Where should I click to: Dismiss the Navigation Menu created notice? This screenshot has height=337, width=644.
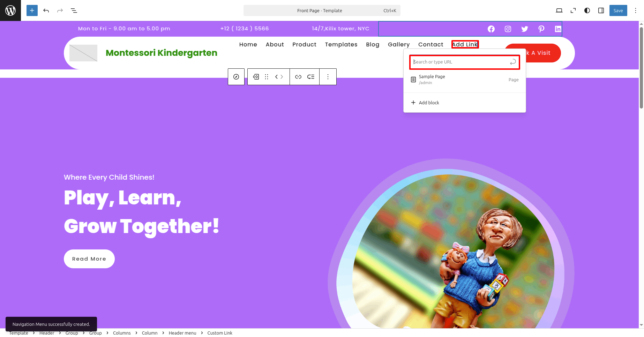51,324
